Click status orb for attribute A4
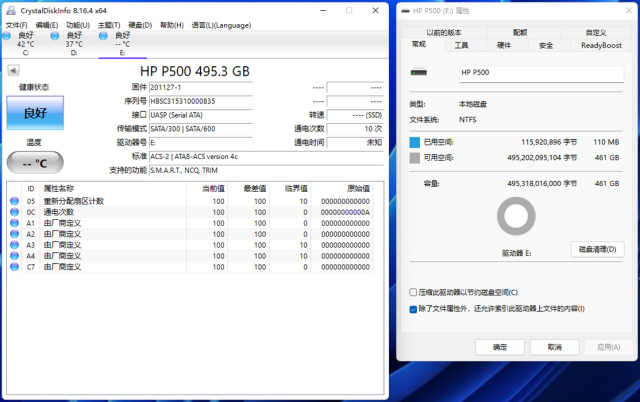640x402 pixels. tap(14, 256)
